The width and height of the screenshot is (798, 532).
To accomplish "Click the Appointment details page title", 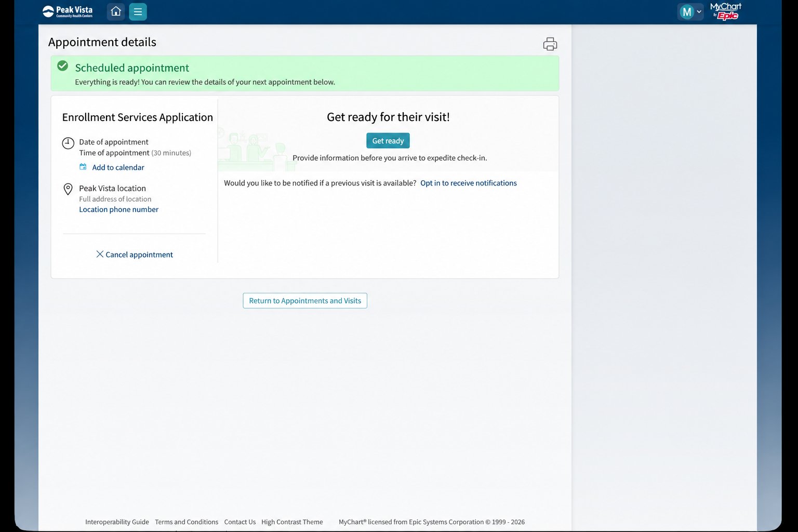I will tap(102, 42).
